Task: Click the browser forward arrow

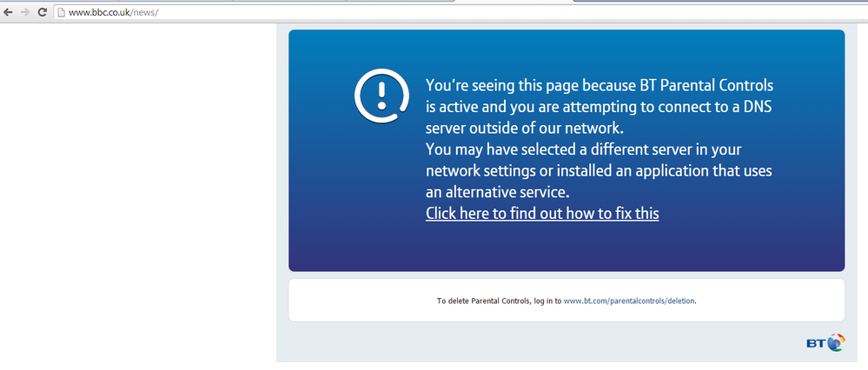Action: (25, 12)
